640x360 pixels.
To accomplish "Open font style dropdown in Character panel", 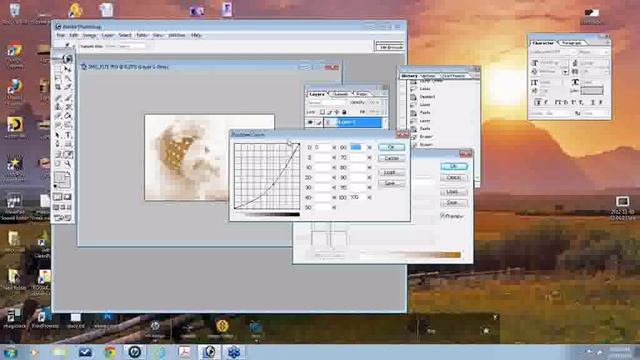I will (606, 52).
